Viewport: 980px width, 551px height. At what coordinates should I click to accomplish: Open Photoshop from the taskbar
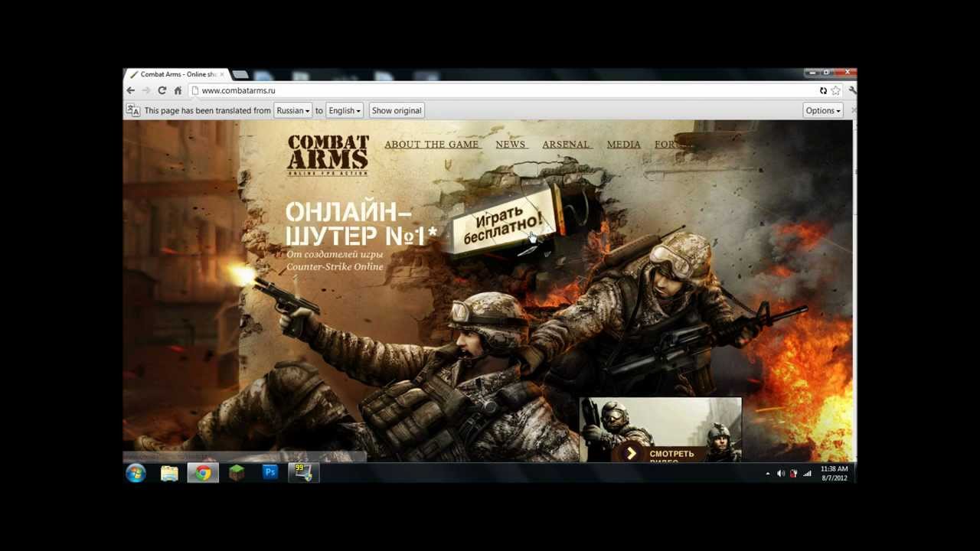point(269,474)
